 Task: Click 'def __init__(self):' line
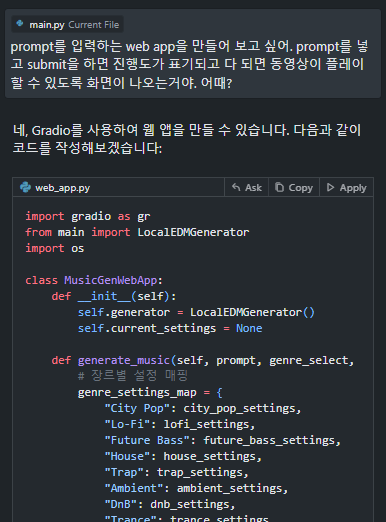pyautogui.click(x=114, y=296)
